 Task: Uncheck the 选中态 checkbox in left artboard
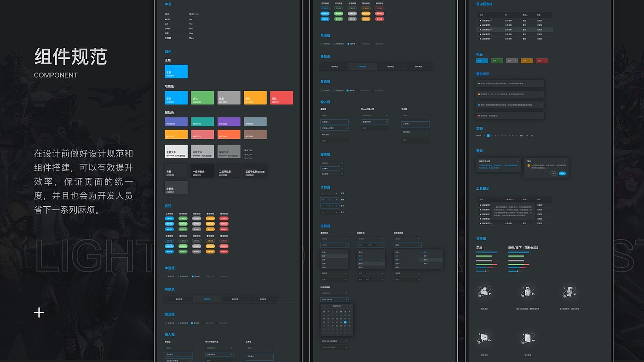coord(192,323)
